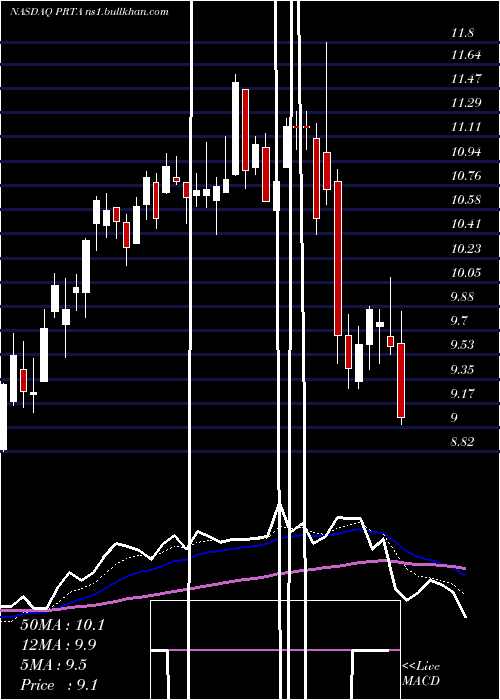Click the 9 price axis label

pos(454,418)
